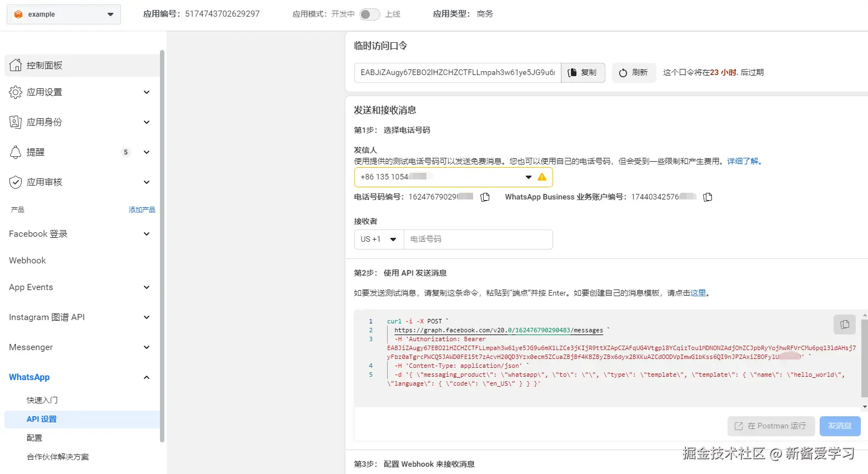868x474 pixels.
Task: Copy the phone number ID
Action: pos(485,197)
